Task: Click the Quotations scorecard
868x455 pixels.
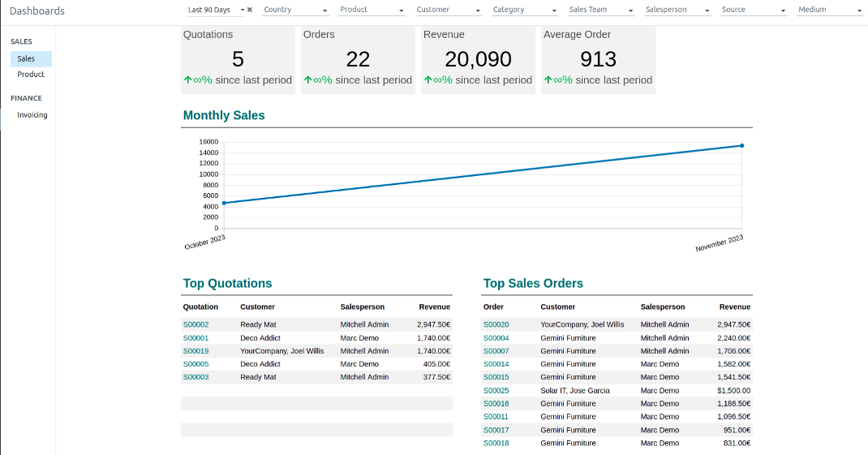Action: coord(238,59)
